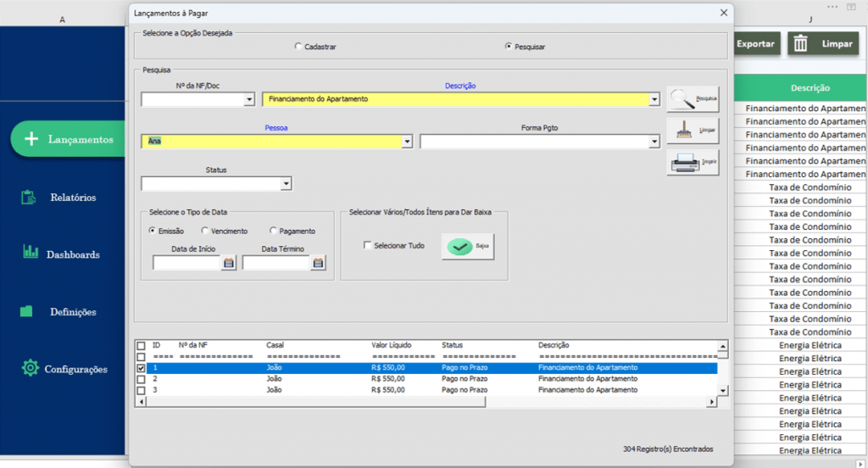Click the plus icon on Lançamentos

(31, 139)
